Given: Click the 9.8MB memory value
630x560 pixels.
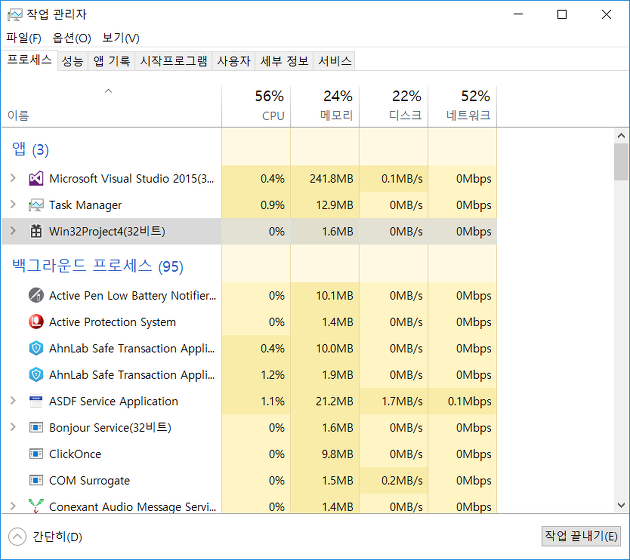Looking at the screenshot, I should tap(338, 454).
